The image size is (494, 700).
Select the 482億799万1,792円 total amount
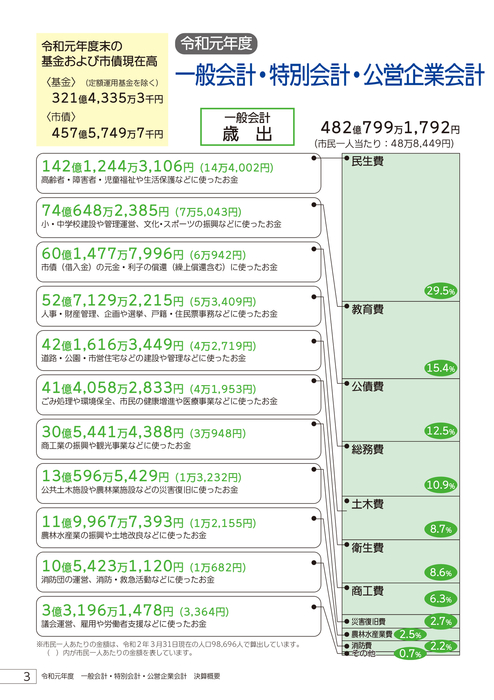390,128
